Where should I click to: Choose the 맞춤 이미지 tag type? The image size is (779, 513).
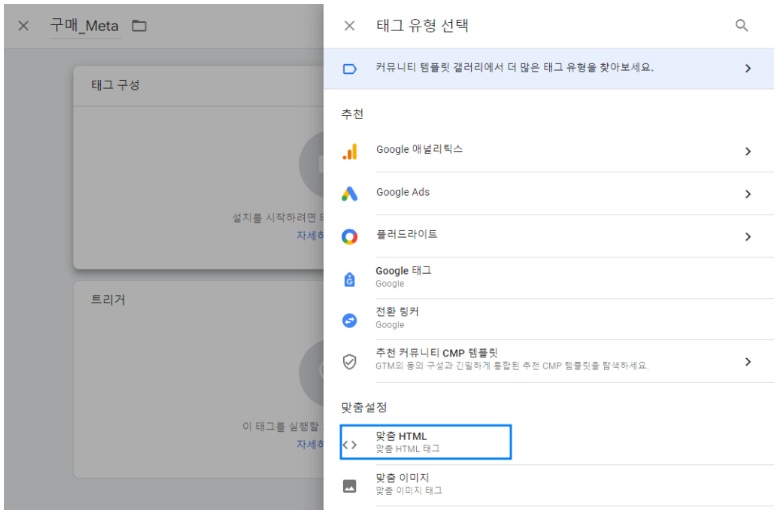(549, 485)
